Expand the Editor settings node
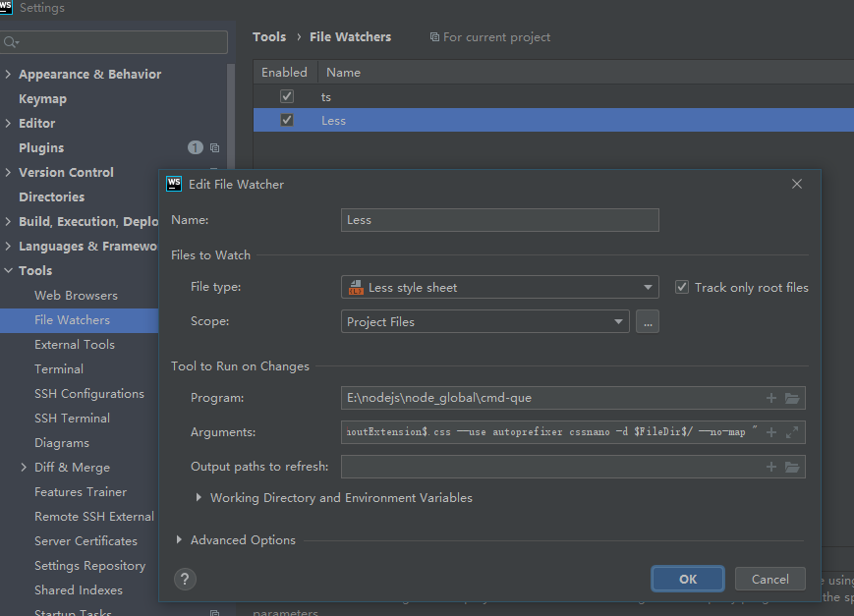Image resolution: width=854 pixels, height=616 pixels. [8, 123]
